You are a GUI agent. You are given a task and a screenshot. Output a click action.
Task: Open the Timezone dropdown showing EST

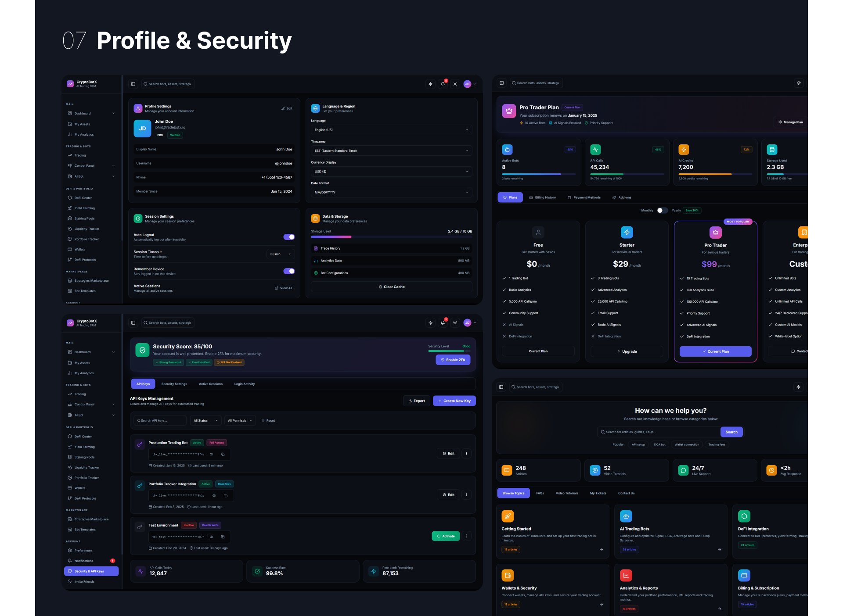coord(391,150)
